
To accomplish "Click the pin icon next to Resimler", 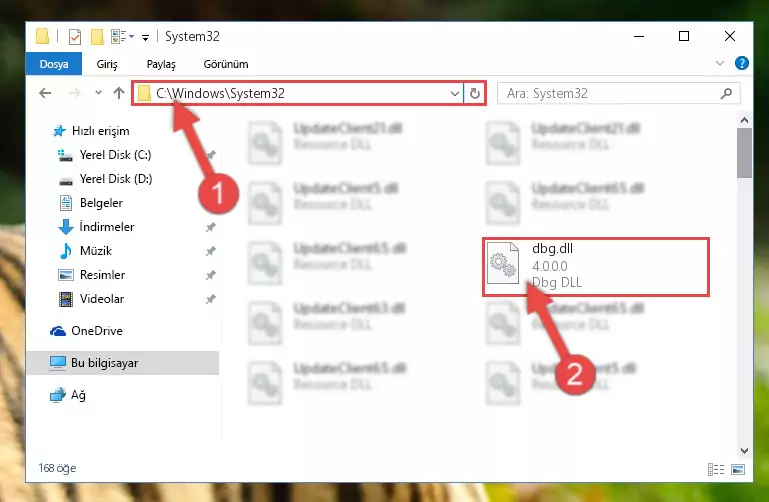I will click(x=210, y=275).
